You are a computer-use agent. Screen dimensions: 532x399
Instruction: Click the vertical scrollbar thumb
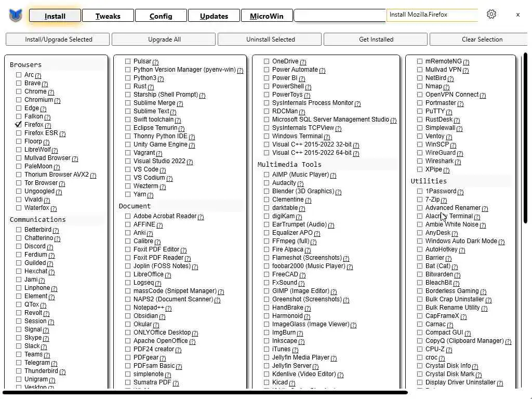coord(526,138)
